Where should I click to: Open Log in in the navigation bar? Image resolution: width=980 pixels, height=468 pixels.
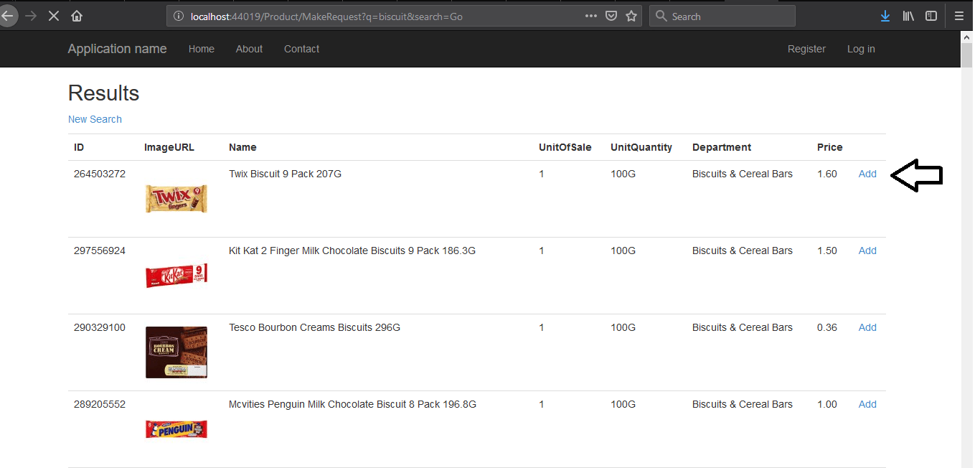(x=861, y=49)
